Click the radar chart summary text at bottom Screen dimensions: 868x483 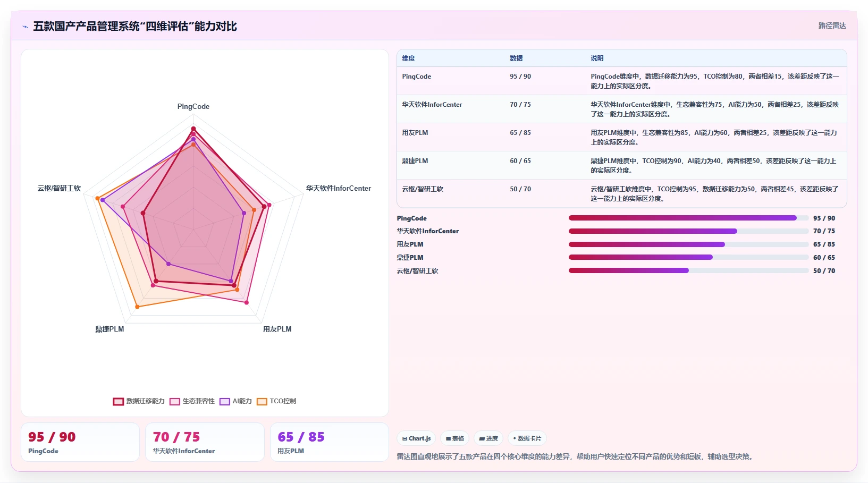[576, 457]
